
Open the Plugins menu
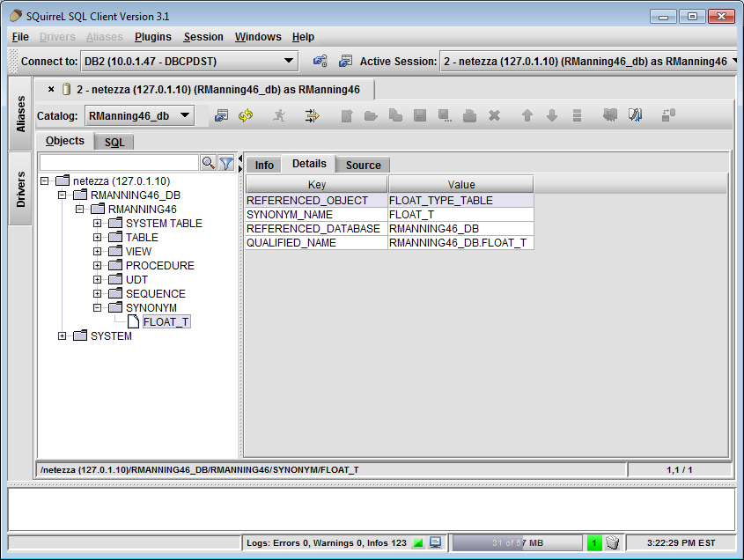[x=153, y=37]
